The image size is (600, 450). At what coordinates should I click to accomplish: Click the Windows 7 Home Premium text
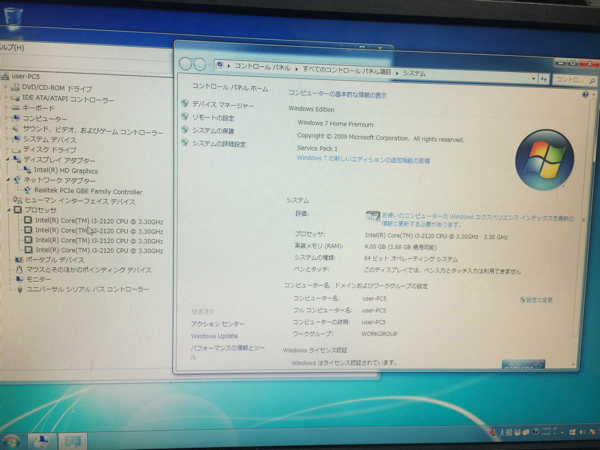(335, 124)
